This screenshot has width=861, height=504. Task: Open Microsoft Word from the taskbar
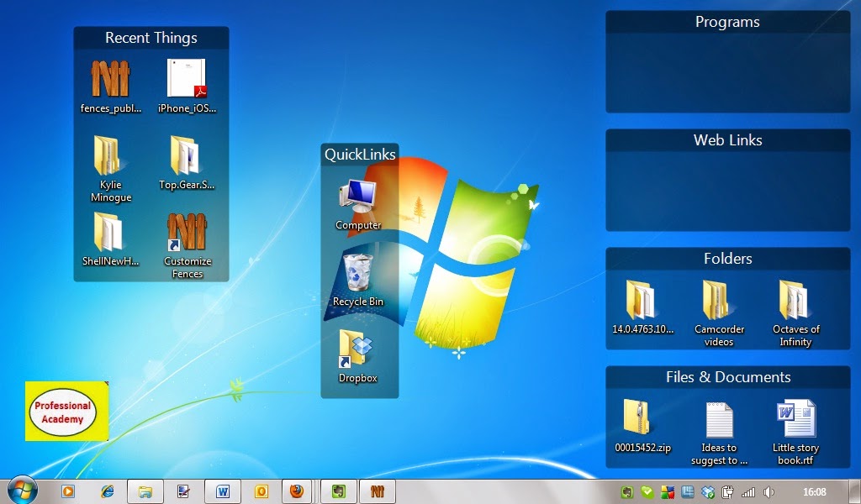click(x=223, y=490)
